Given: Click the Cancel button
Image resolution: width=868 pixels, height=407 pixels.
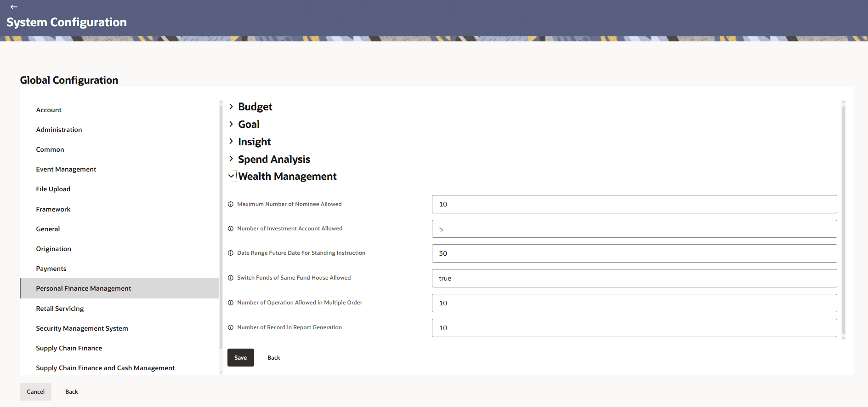Looking at the screenshot, I should pyautogui.click(x=36, y=392).
